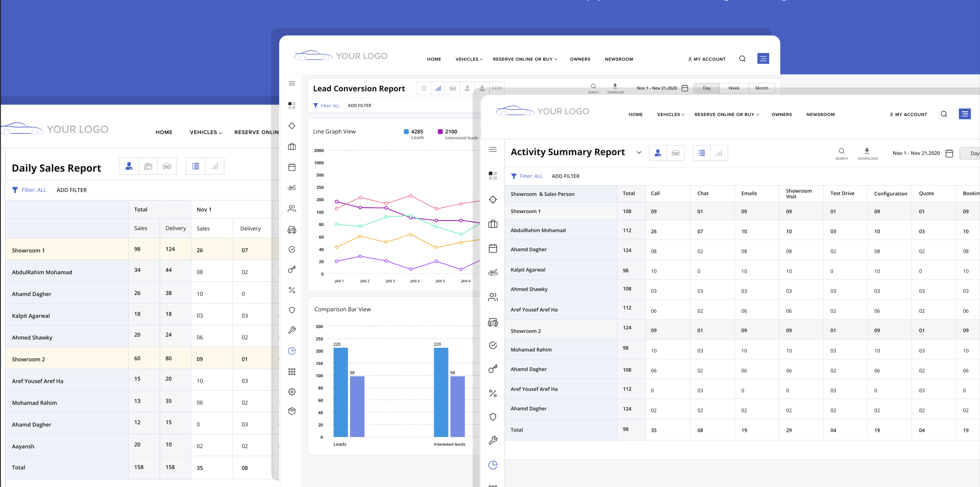Click the car icon in the Lead Conversion toolbar
Screen dimensions: 980x487
click(x=453, y=88)
